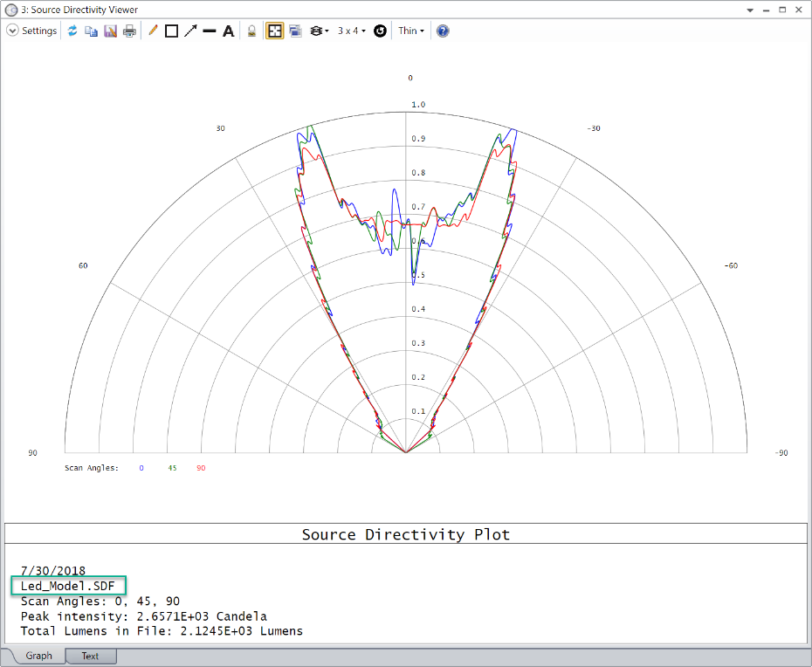Select the red 90 scan angle legend

coord(200,468)
